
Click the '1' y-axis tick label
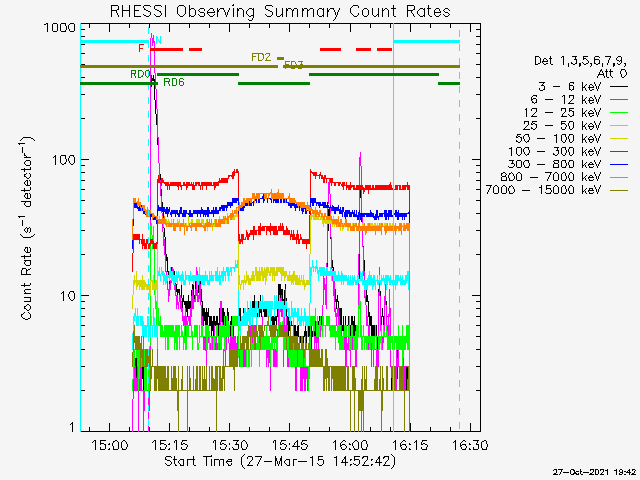[x=72, y=427]
